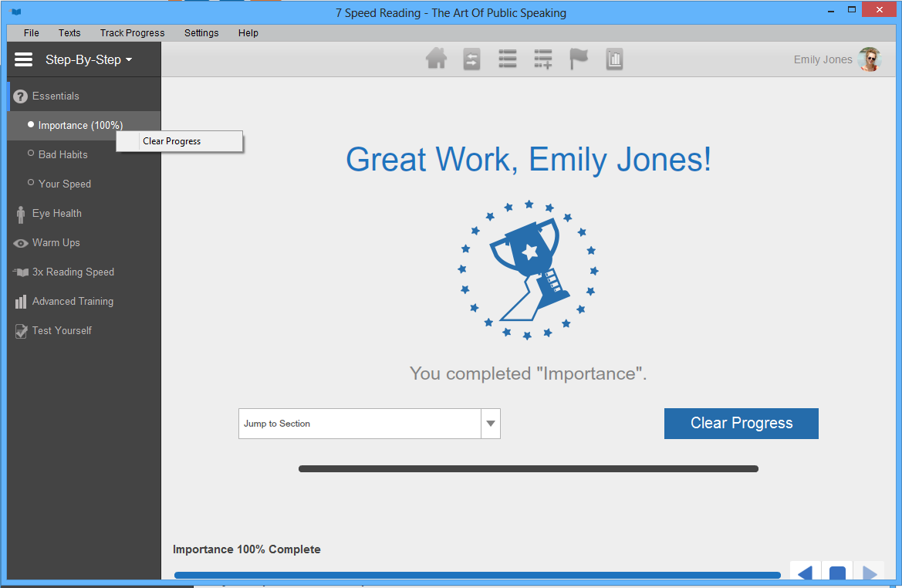Go to previous step with left arrow
The image size is (902, 588).
click(x=804, y=573)
